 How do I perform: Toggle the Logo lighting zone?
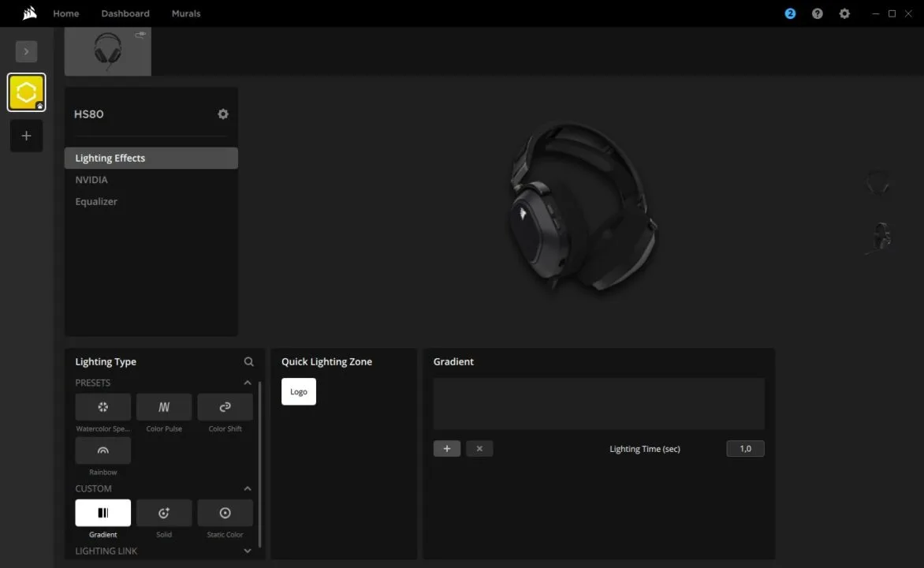click(299, 392)
